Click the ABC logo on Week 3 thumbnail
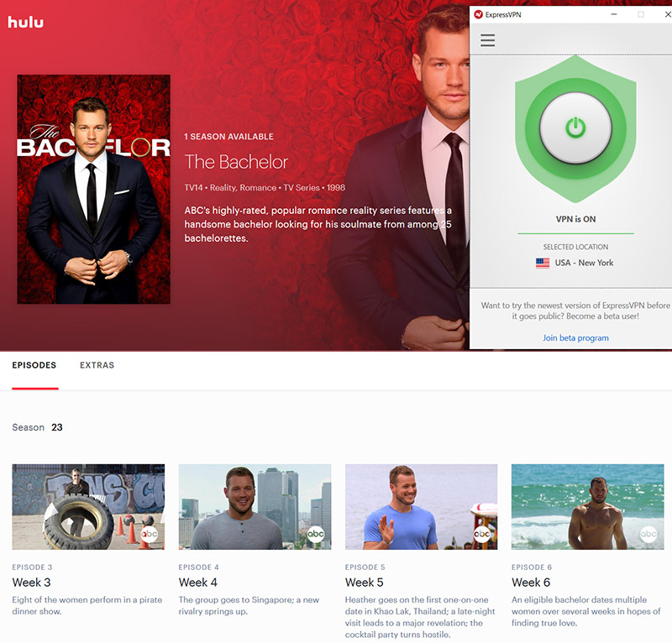Image resolution: width=672 pixels, height=643 pixels. (150, 534)
